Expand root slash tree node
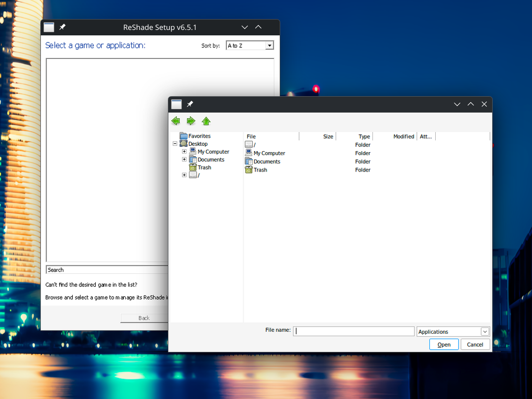The height and width of the screenshot is (399, 532). pos(184,175)
